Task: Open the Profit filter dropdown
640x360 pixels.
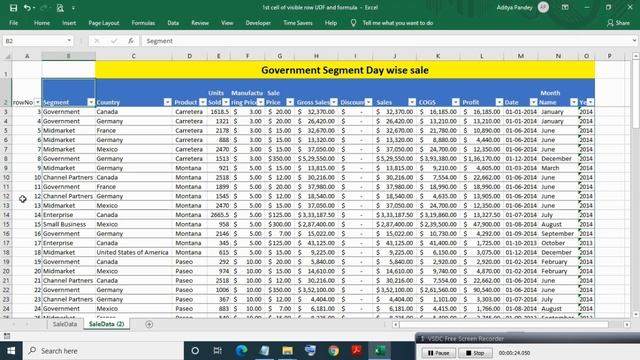Action: [x=499, y=102]
